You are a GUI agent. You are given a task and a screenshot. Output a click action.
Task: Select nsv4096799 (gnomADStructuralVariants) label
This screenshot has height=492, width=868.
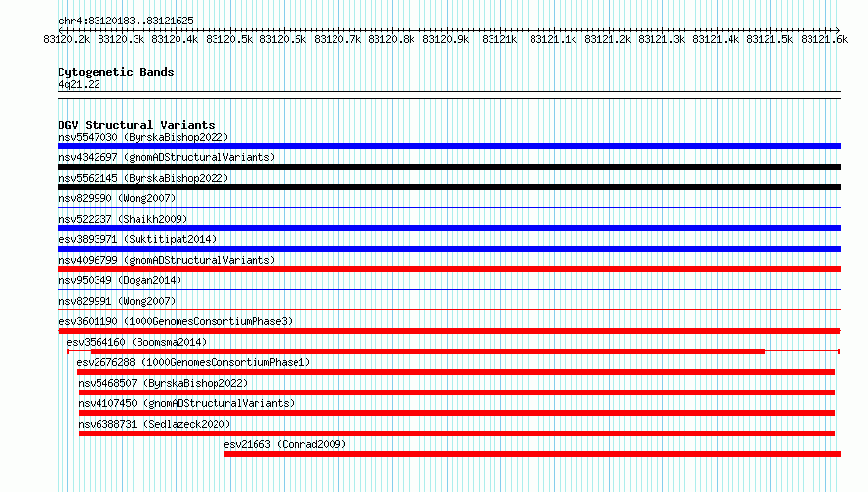click(167, 260)
